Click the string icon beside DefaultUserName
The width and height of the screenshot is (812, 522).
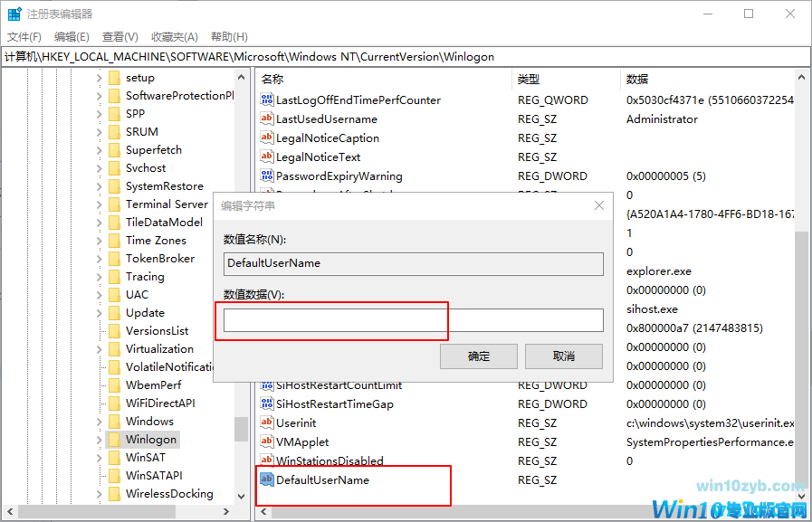tap(266, 479)
